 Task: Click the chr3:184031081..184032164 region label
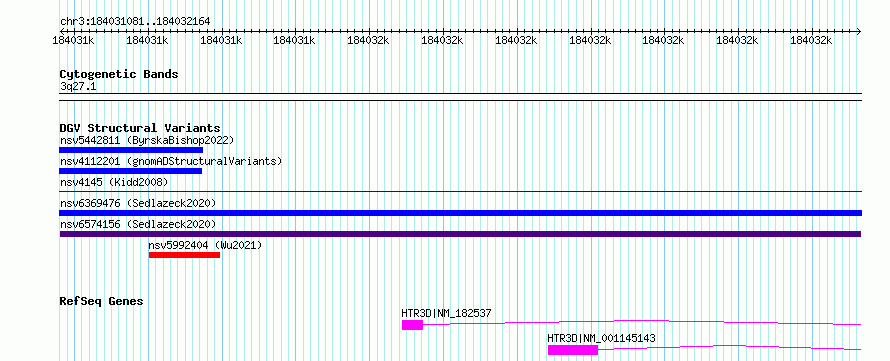[135, 22]
